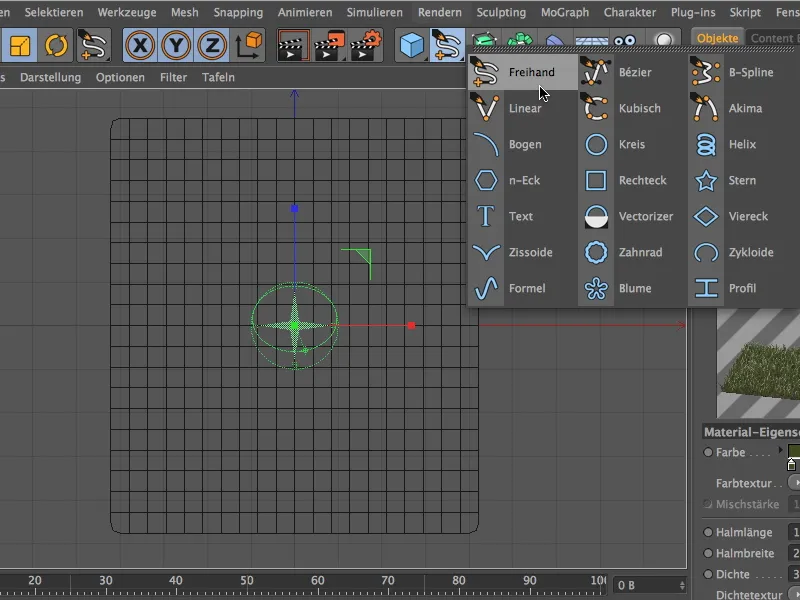Open the Farbe disclosure triangle
The image size is (800, 600).
[x=781, y=452]
